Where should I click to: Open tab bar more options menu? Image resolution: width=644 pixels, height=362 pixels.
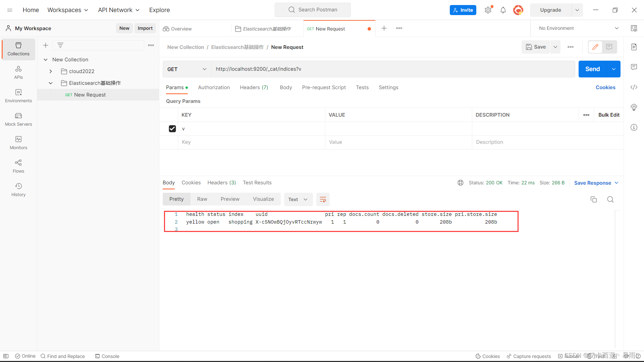[399, 28]
